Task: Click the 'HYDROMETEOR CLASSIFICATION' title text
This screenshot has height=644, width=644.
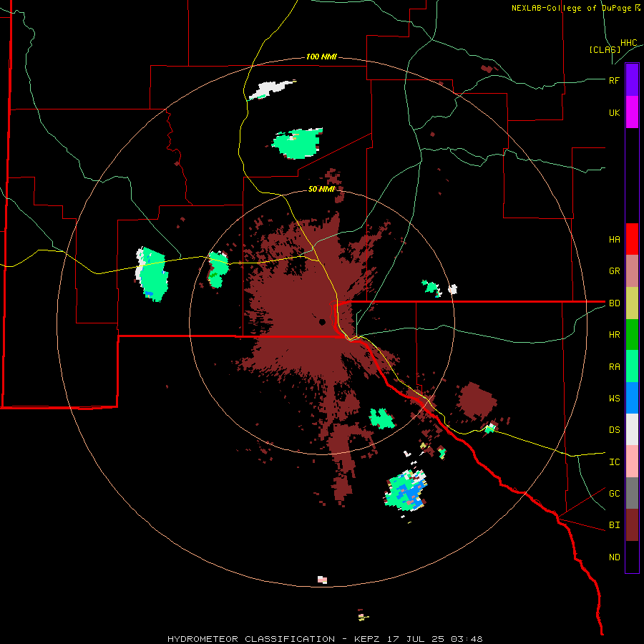Action: pos(251,639)
